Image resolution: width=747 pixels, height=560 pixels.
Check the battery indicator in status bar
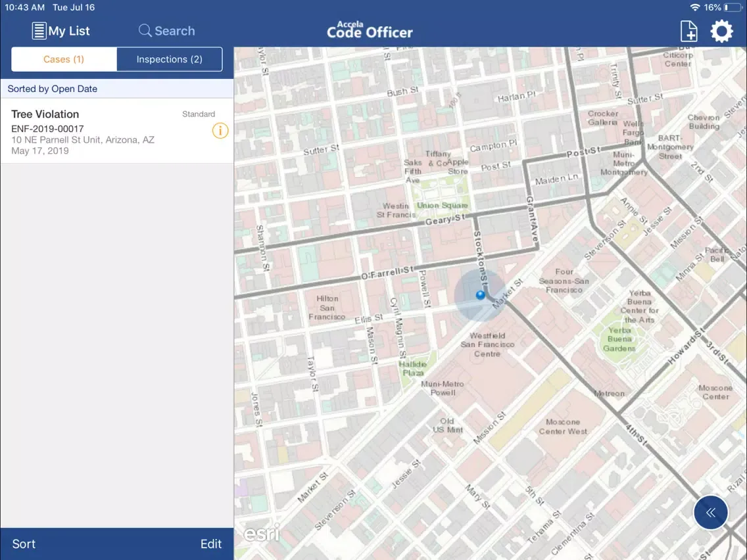tap(733, 7)
